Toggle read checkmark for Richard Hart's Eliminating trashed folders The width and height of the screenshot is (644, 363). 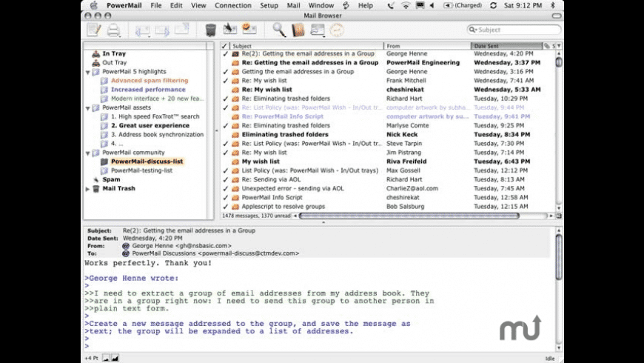225,99
